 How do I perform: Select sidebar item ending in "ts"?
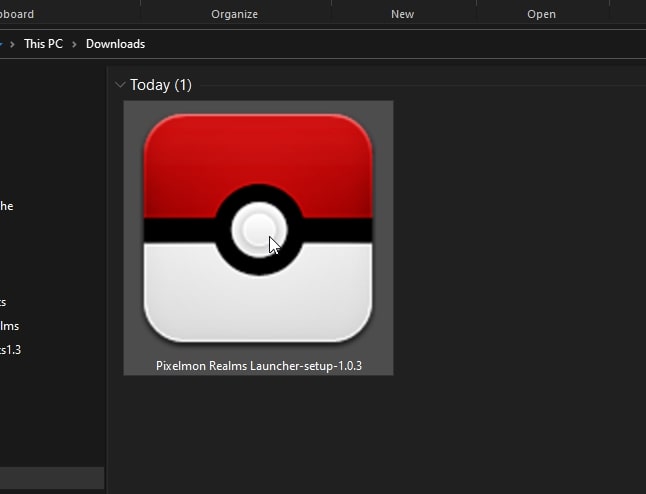[x=4, y=302]
